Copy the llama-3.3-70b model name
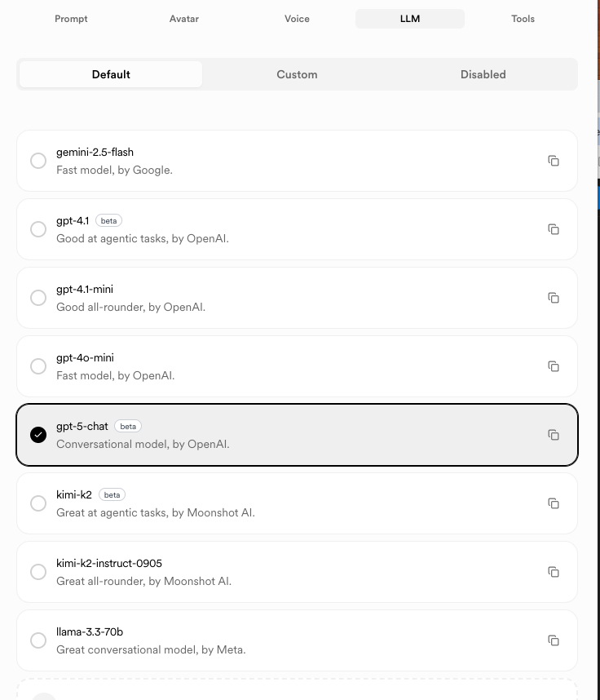This screenshot has height=700, width=600. [554, 640]
